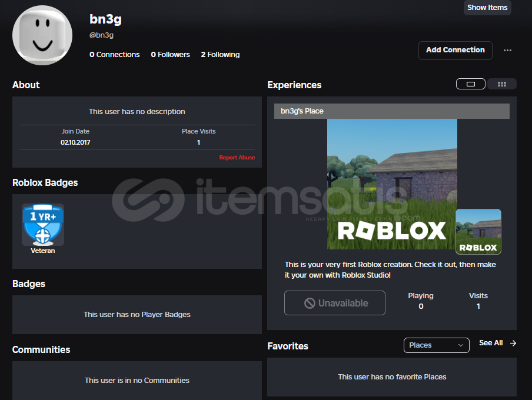Click the small Roblox place icon thumbnail

(478, 232)
